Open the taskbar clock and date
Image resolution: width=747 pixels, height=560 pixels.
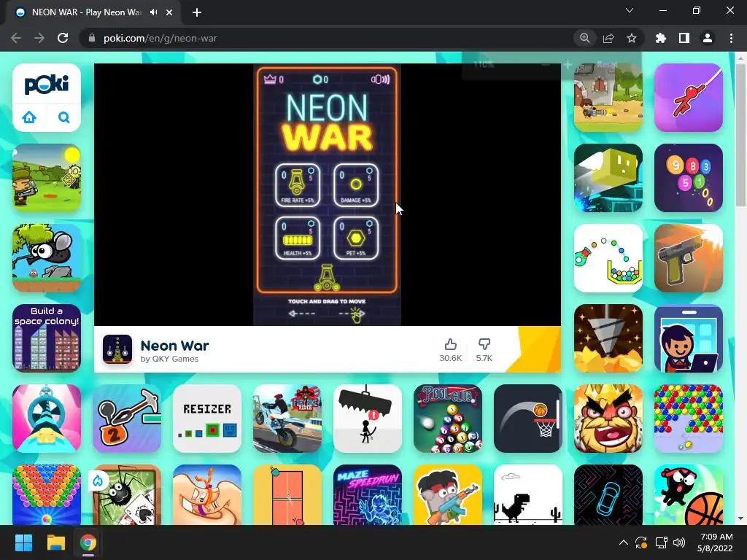pos(715,542)
